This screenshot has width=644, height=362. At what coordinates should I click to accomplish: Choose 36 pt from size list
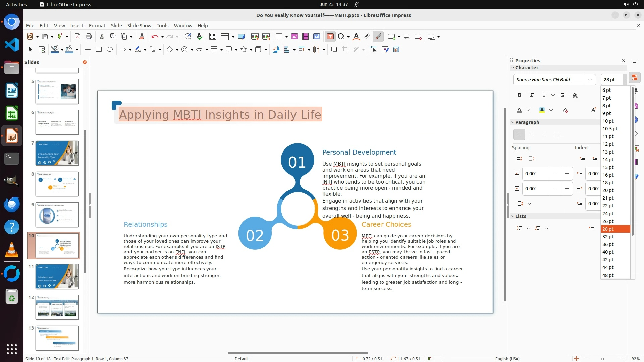point(608,244)
